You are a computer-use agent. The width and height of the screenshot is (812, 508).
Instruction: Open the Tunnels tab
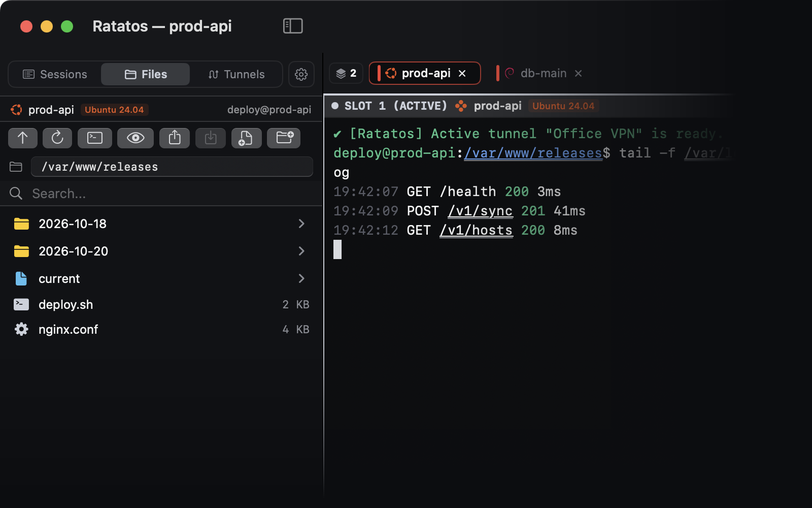point(236,74)
